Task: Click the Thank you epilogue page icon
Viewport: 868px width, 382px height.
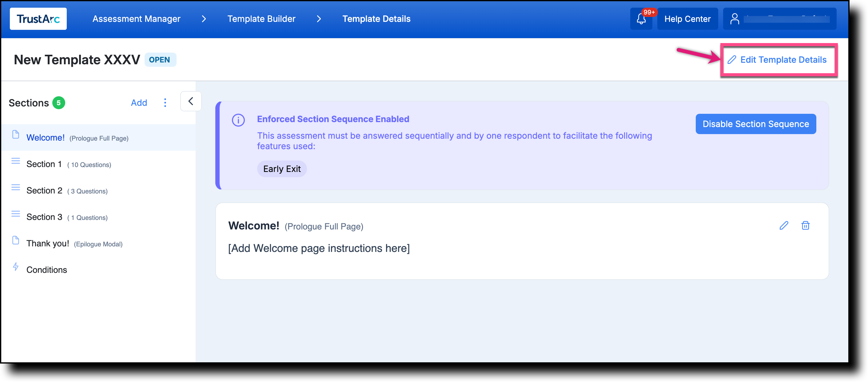Action: pyautogui.click(x=15, y=241)
